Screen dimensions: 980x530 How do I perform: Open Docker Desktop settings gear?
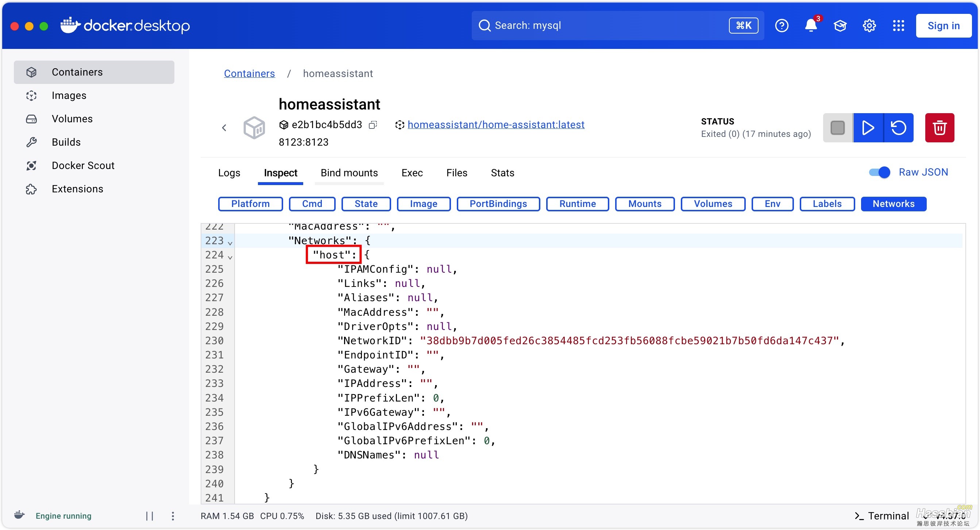(869, 26)
